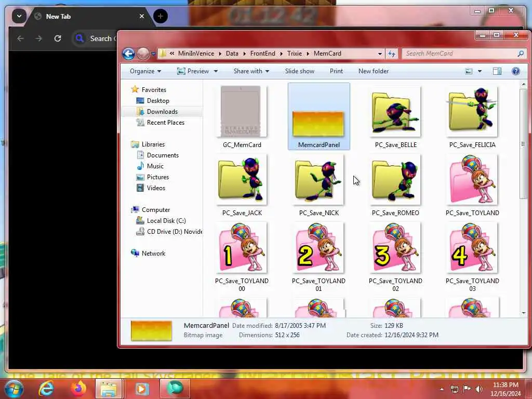Select the PC_Save_ROMEO folder icon
This screenshot has height=399, width=532.
pyautogui.click(x=395, y=179)
